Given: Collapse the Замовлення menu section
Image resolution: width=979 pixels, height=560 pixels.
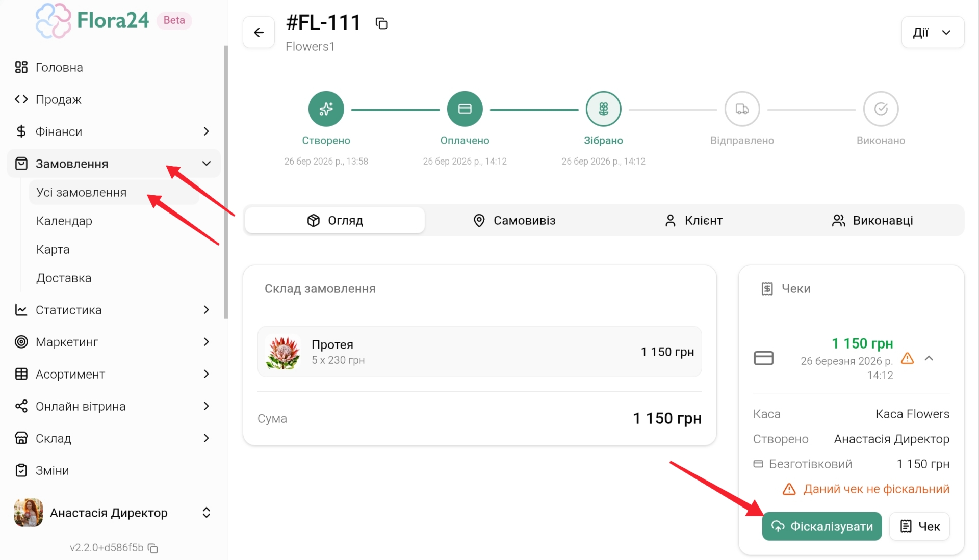Looking at the screenshot, I should point(207,164).
